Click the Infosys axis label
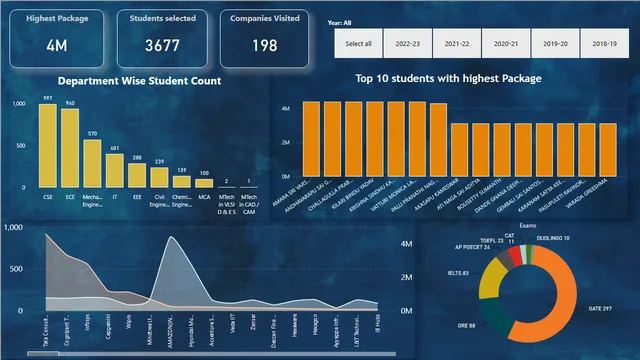 (87, 322)
